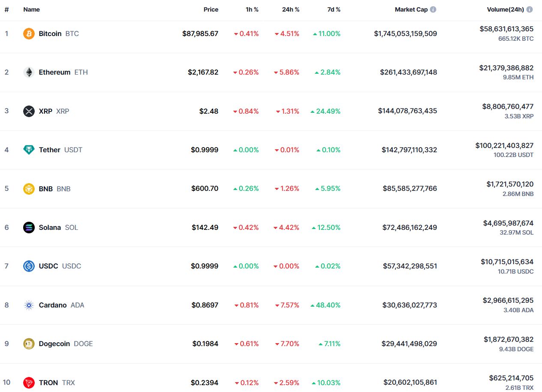
Task: Click the Cardano logo icon
Action: point(29,305)
